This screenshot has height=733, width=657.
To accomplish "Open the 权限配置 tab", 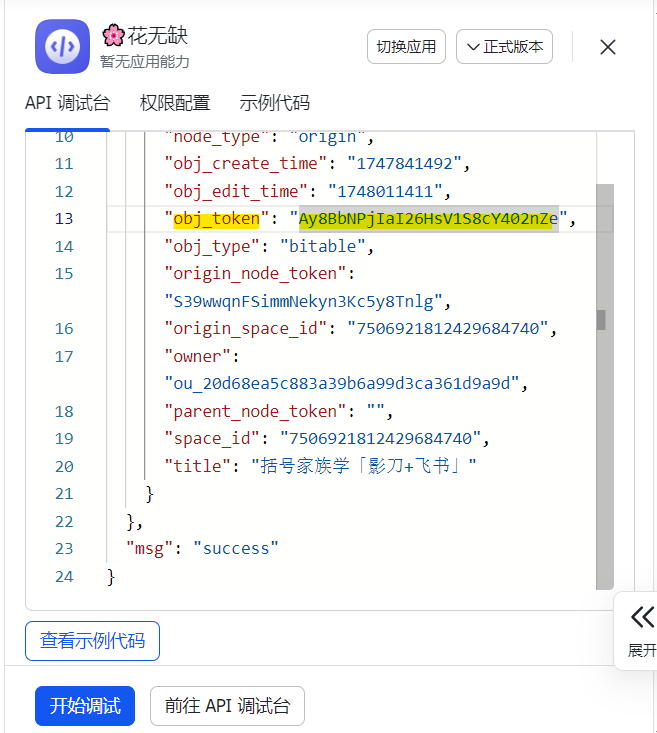I will pyautogui.click(x=175, y=103).
